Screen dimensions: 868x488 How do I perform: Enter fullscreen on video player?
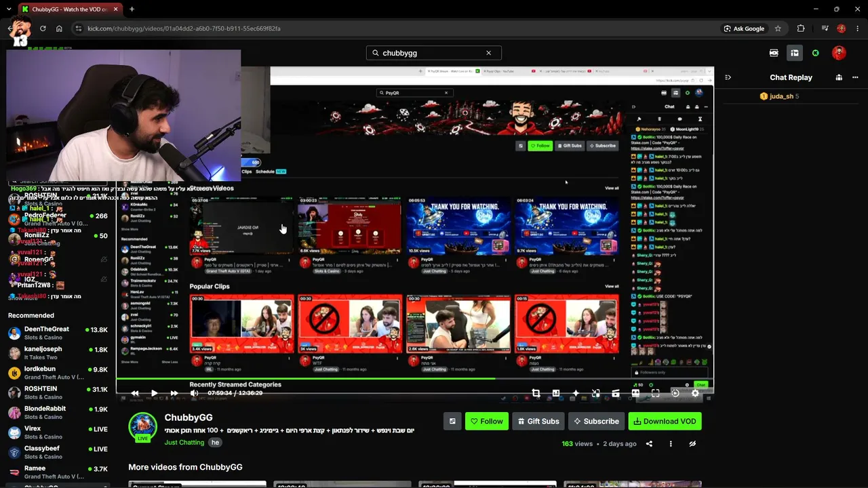coord(655,393)
